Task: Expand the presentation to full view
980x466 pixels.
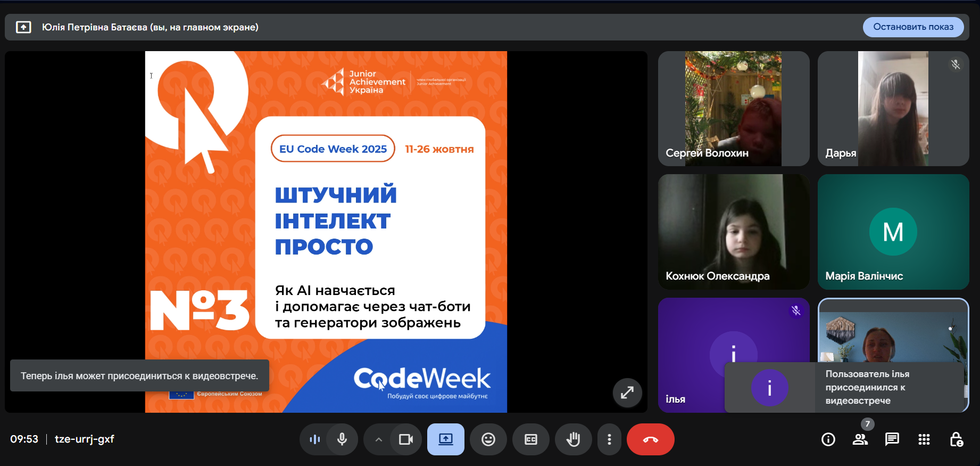Action: (x=627, y=393)
